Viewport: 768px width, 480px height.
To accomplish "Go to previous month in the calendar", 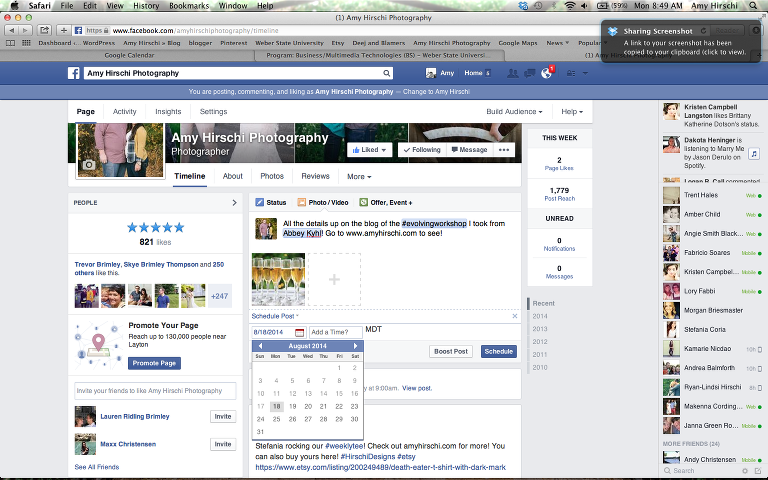I will [260, 346].
